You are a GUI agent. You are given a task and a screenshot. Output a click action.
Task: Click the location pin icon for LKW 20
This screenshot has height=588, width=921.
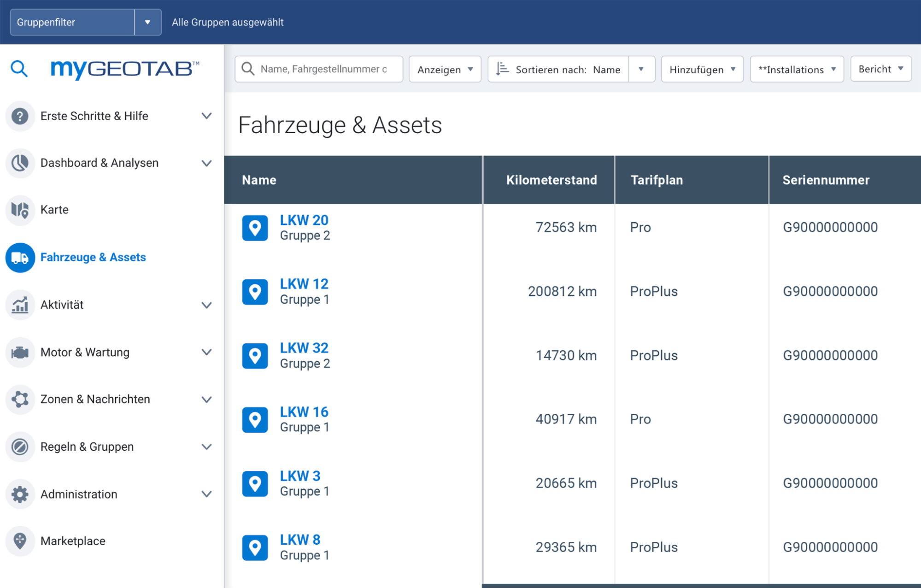coord(255,228)
